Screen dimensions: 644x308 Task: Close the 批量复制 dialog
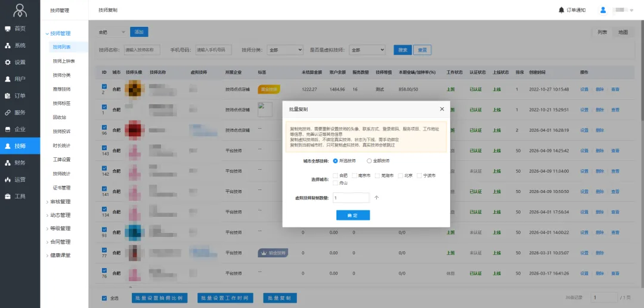(441, 110)
